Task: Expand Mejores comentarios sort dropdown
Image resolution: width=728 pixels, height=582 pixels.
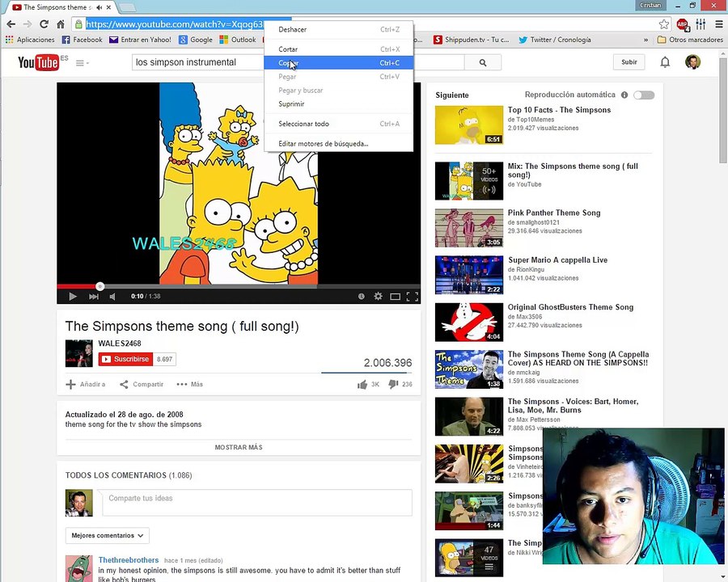Action: coord(108,536)
